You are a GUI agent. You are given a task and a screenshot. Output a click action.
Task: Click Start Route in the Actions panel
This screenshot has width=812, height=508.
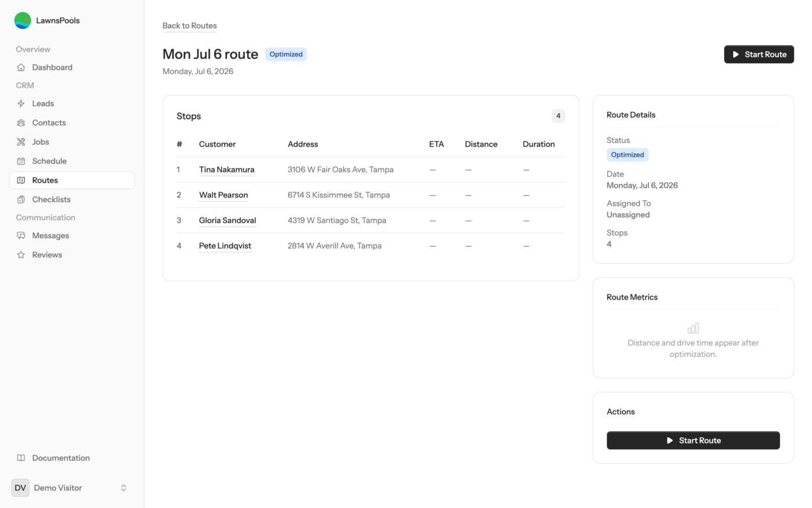693,440
